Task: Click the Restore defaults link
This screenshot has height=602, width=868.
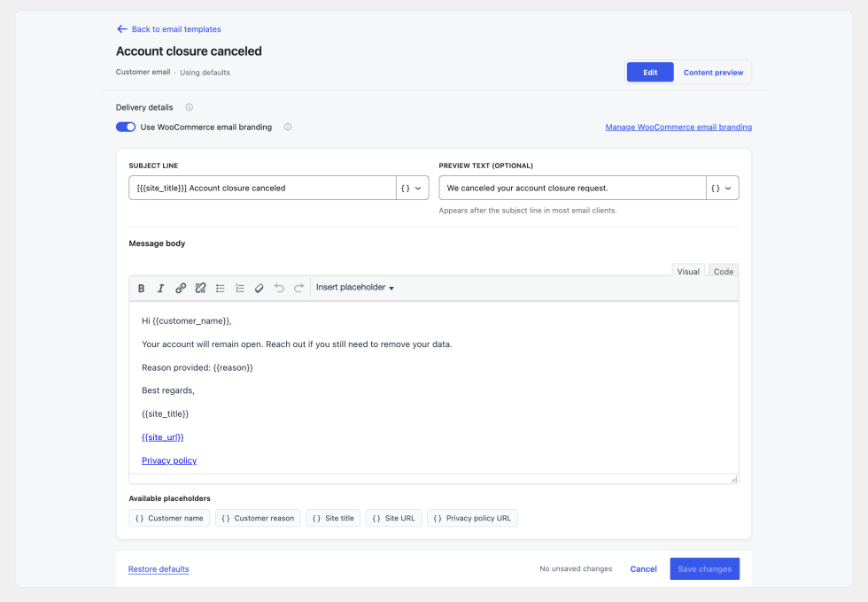Action: [x=159, y=568]
